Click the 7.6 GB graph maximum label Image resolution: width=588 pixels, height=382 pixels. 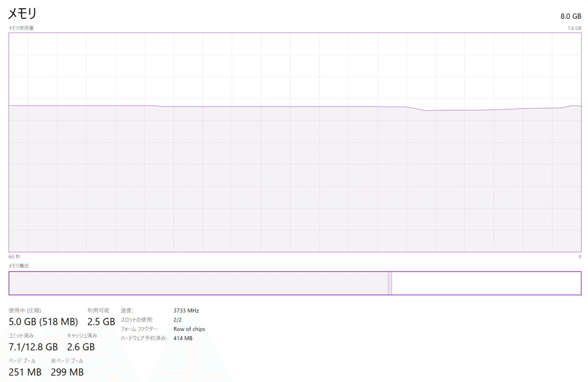pyautogui.click(x=574, y=28)
